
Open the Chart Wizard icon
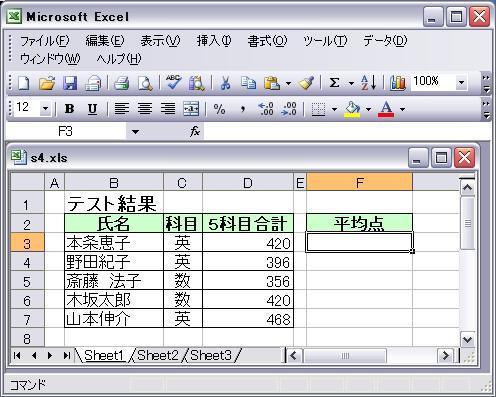398,83
